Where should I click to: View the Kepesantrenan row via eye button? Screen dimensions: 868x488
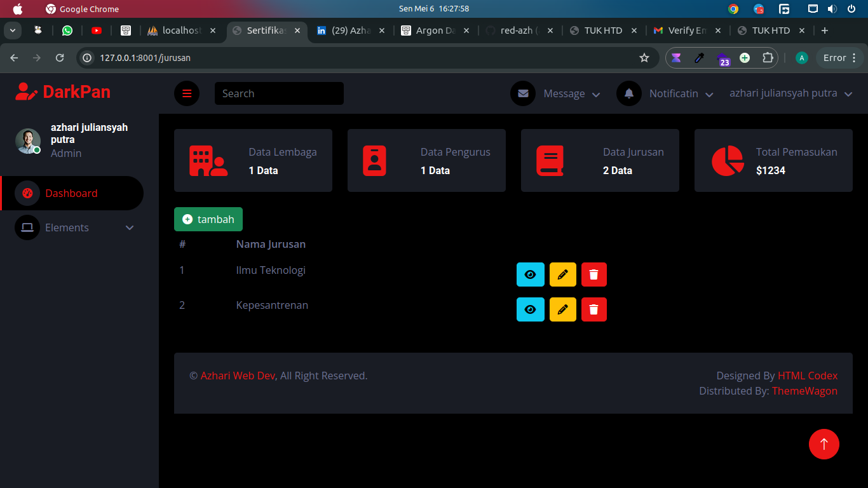531,309
